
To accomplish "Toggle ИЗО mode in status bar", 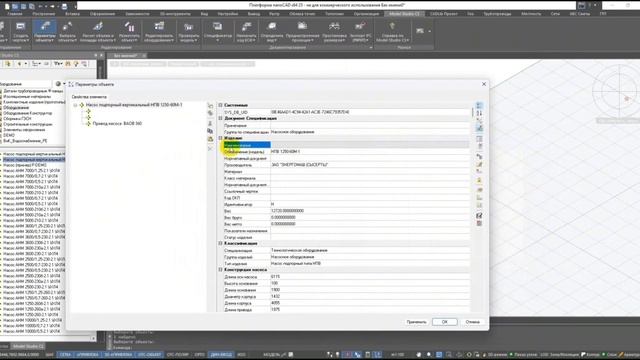I will click(241, 355).
